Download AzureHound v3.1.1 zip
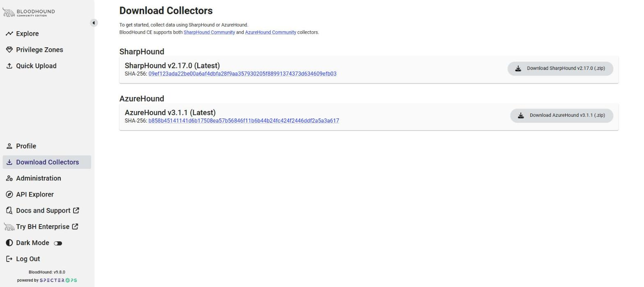The image size is (644, 287). tap(561, 115)
